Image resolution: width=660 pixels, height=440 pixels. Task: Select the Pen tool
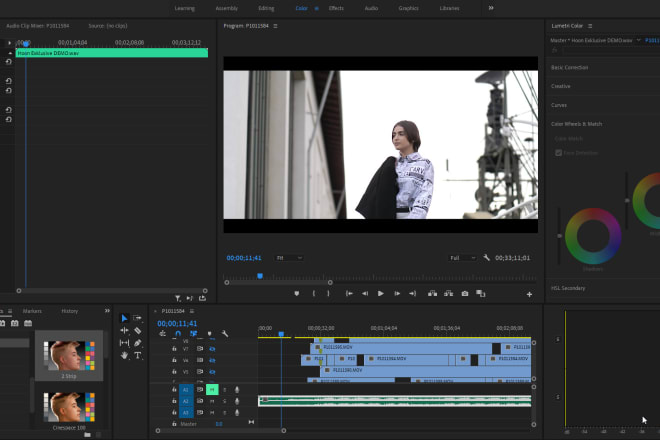point(138,343)
